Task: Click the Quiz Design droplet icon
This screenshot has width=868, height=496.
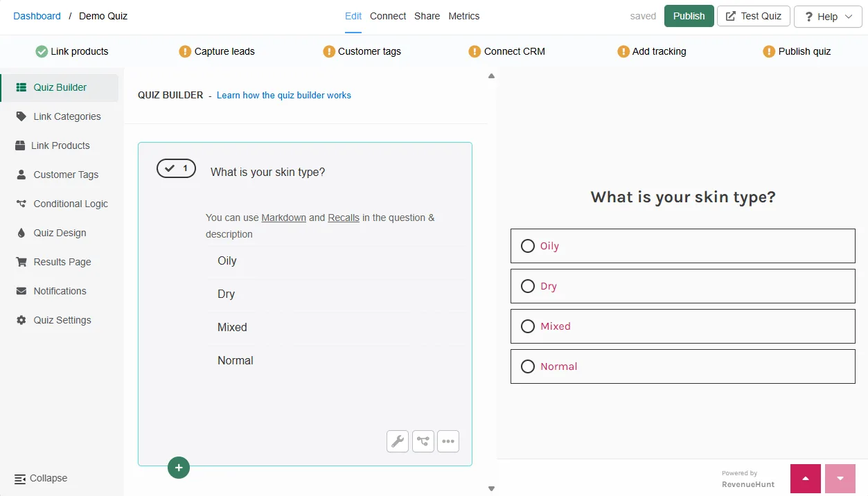Action: 21,233
